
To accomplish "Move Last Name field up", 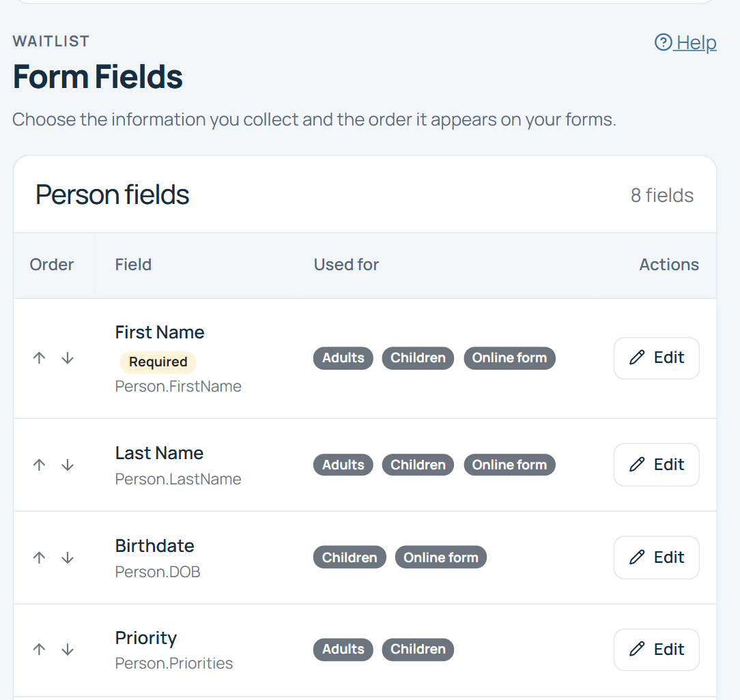I will 39,465.
